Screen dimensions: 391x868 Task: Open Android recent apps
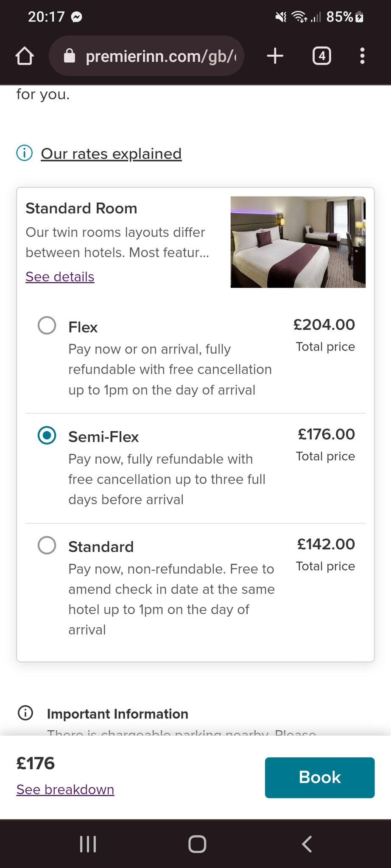tap(88, 844)
